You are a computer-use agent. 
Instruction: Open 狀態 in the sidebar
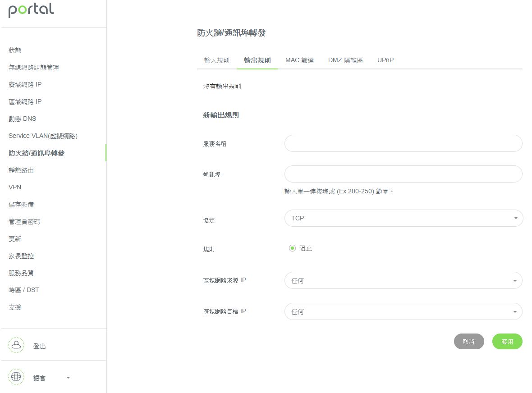(x=15, y=50)
